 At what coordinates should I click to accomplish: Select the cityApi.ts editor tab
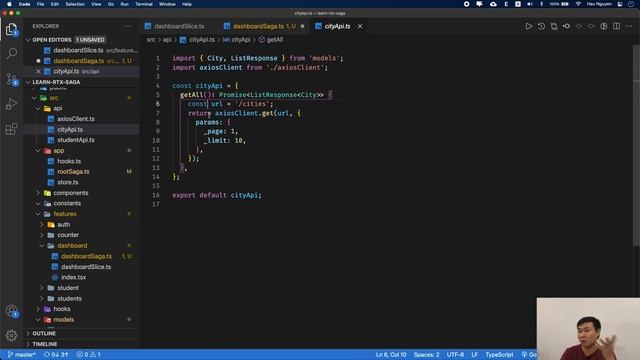click(337, 26)
